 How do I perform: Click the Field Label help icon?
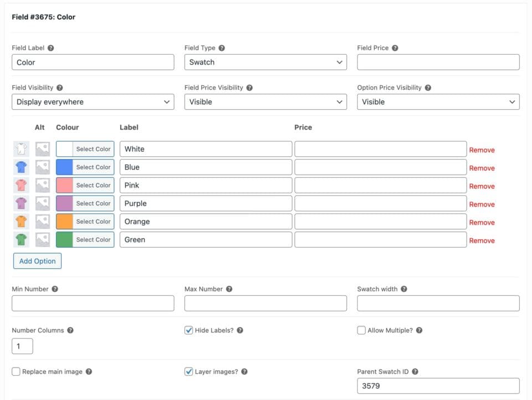click(x=50, y=48)
